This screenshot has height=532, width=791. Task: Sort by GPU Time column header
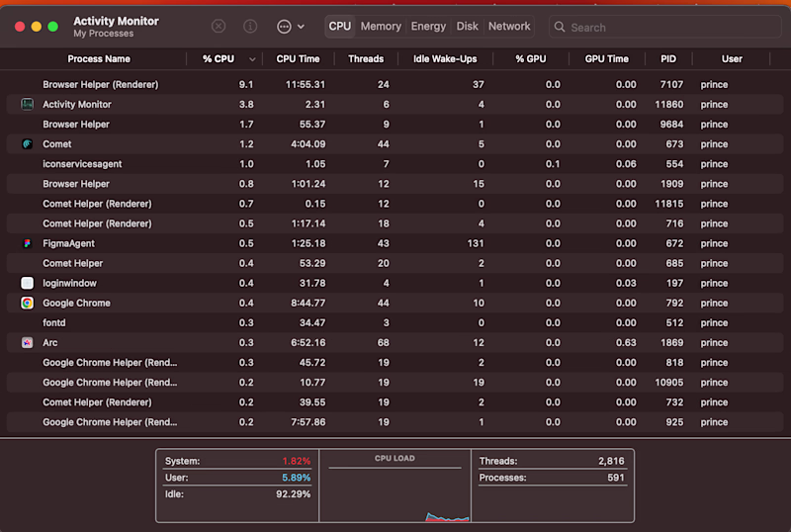tap(607, 59)
